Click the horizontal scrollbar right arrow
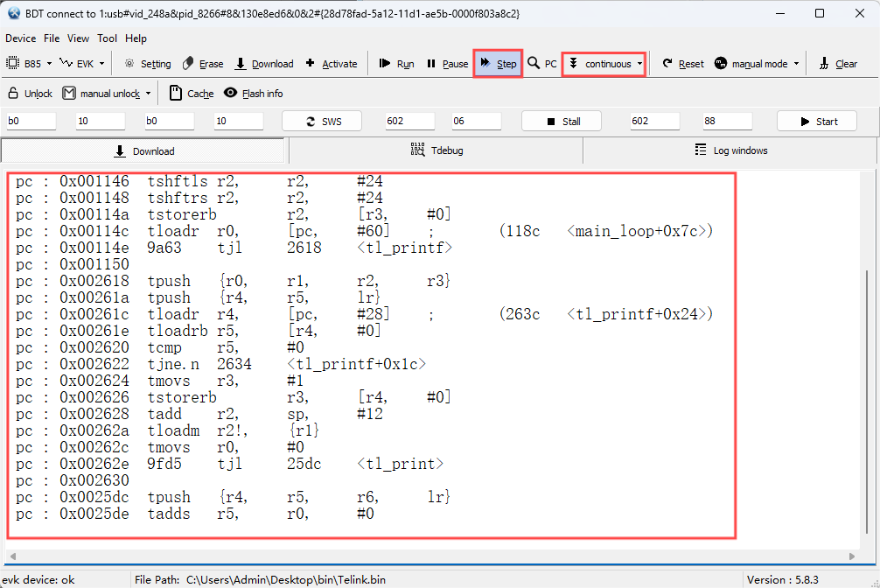 point(852,556)
